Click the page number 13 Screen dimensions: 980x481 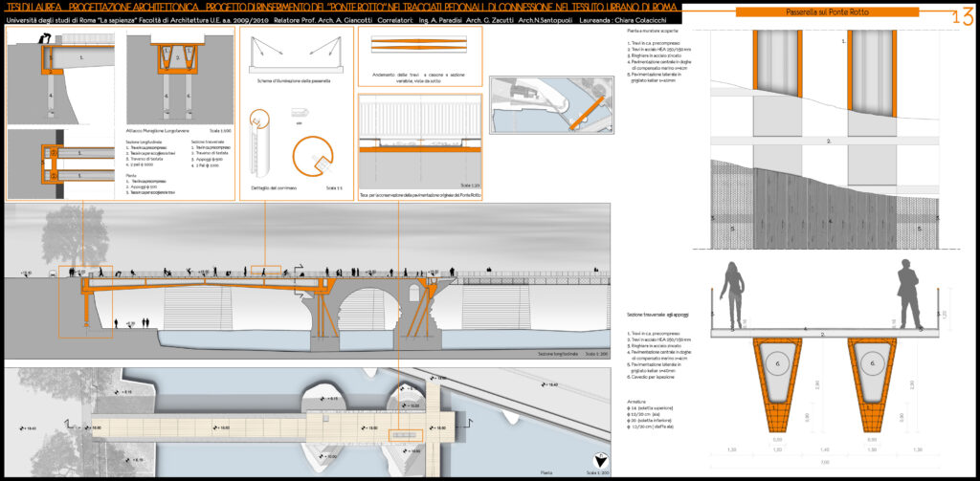[963, 16]
